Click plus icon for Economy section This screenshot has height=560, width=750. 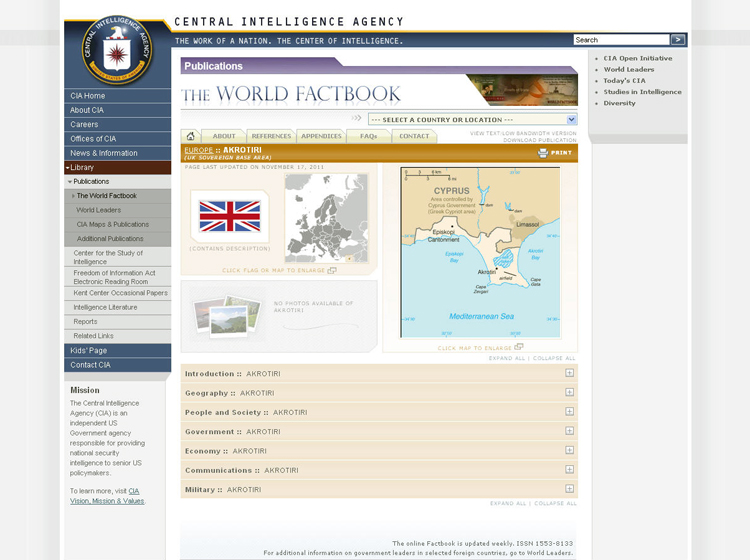point(569,451)
